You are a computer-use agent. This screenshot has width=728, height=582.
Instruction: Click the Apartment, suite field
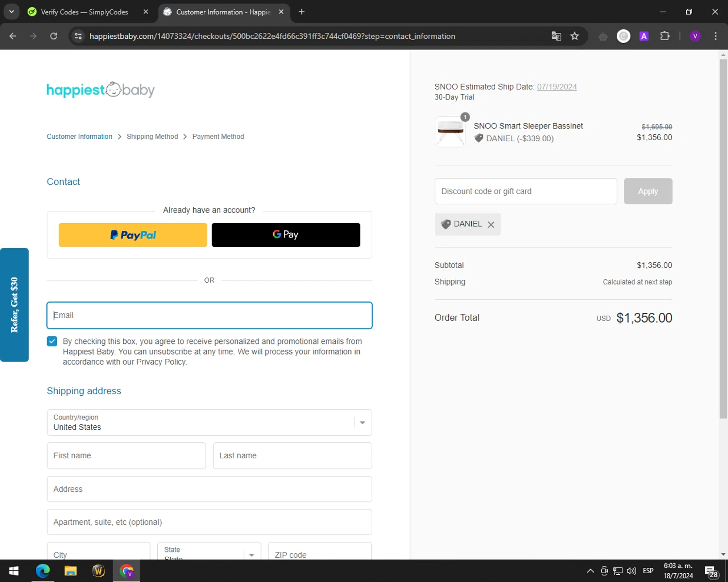pos(209,522)
